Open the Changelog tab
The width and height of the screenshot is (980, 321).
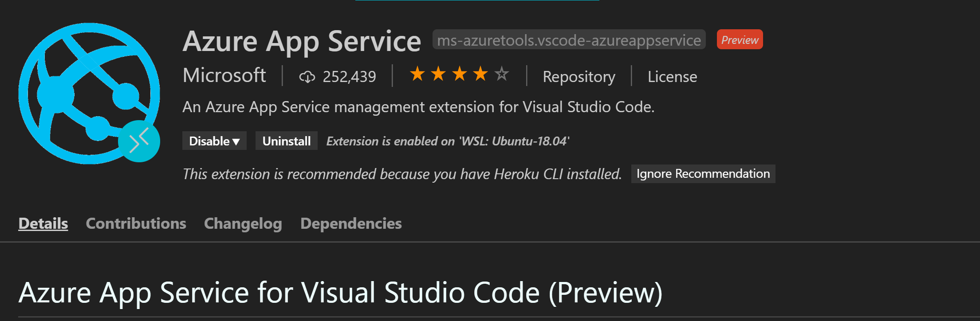coord(243,223)
